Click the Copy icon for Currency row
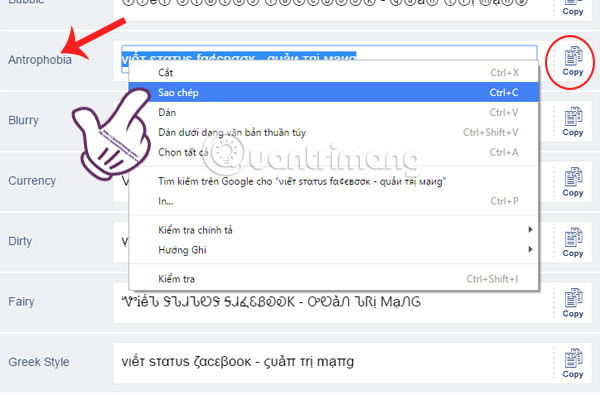This screenshot has width=600, height=395. click(x=573, y=182)
